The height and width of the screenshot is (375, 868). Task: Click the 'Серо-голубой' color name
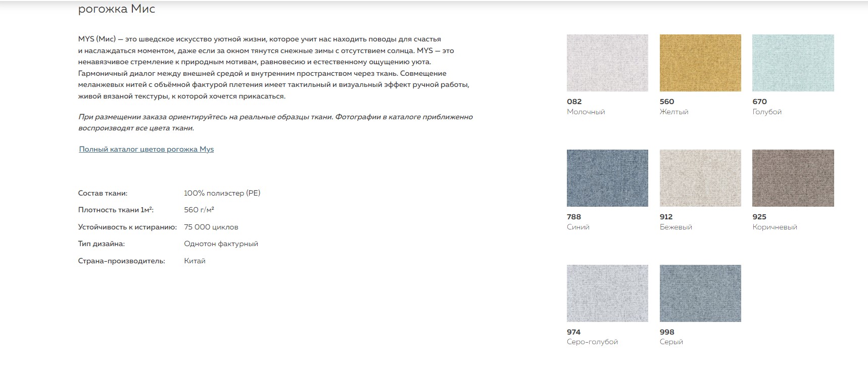pos(593,342)
